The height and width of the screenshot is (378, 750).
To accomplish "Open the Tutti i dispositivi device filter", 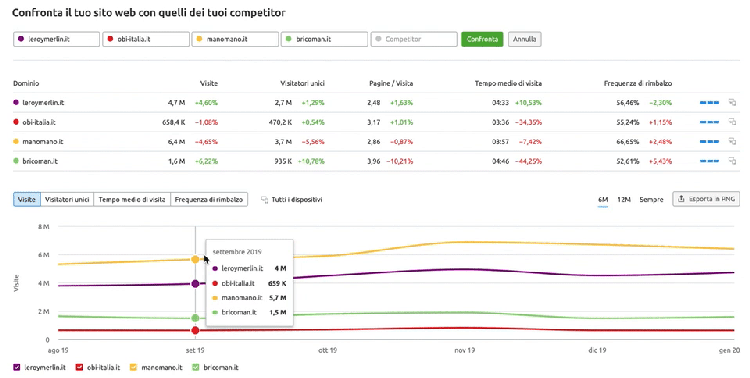I will tap(291, 200).
